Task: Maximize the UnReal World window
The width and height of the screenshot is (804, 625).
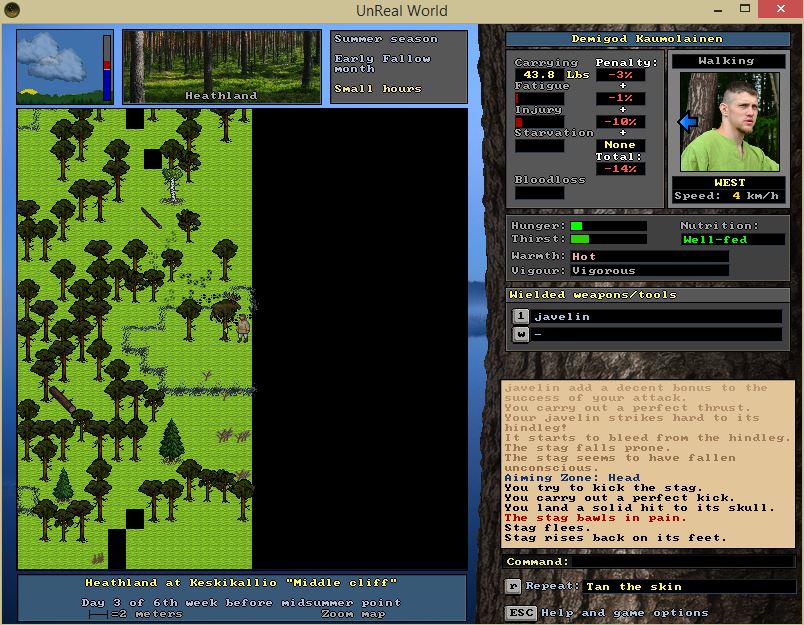Action: (745, 9)
